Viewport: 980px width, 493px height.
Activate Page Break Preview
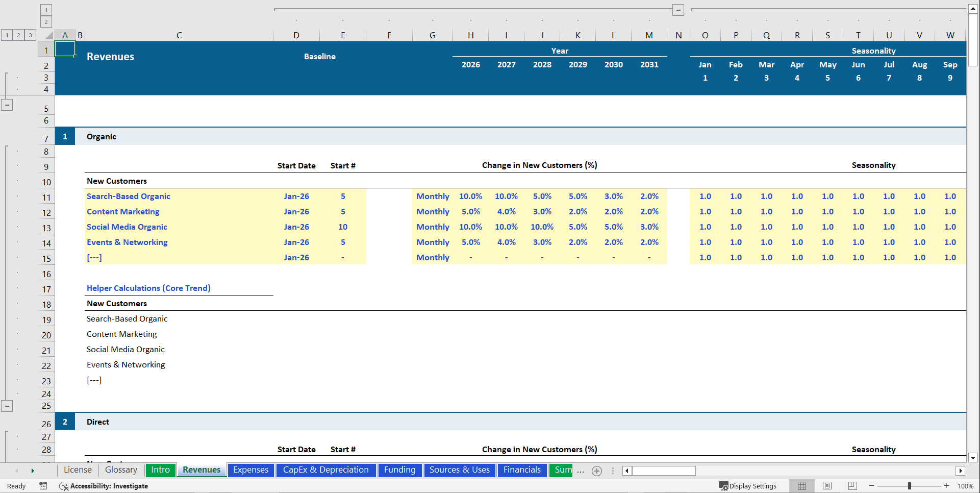pyautogui.click(x=852, y=486)
